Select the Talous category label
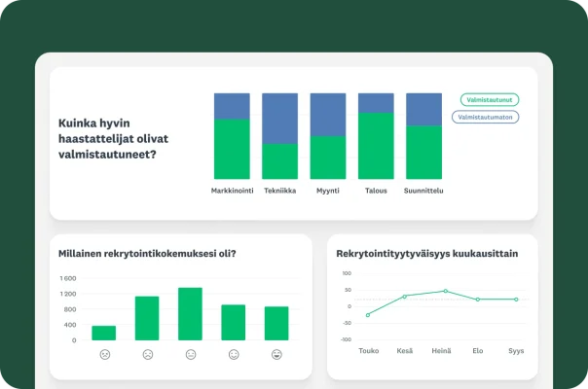 376,191
